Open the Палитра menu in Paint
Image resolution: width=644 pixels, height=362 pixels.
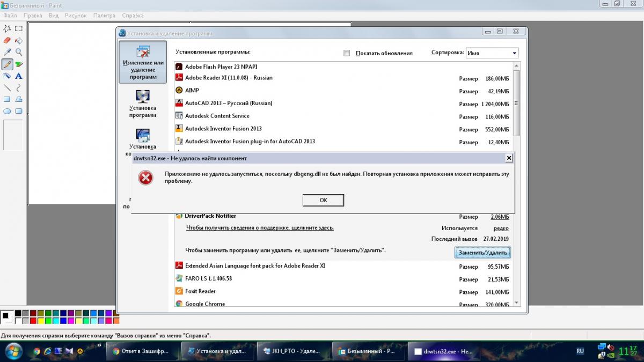[104, 16]
